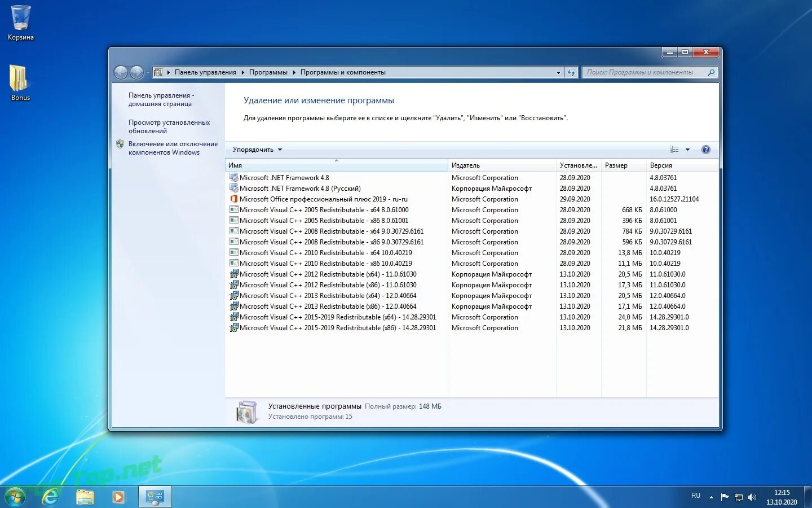Click Microsoft Office 2019 program icon
The height and width of the screenshot is (508, 812).
tap(233, 199)
